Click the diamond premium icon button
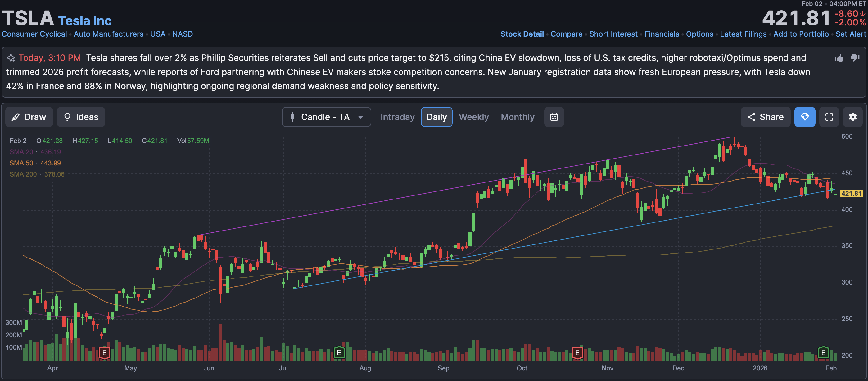 pyautogui.click(x=804, y=117)
